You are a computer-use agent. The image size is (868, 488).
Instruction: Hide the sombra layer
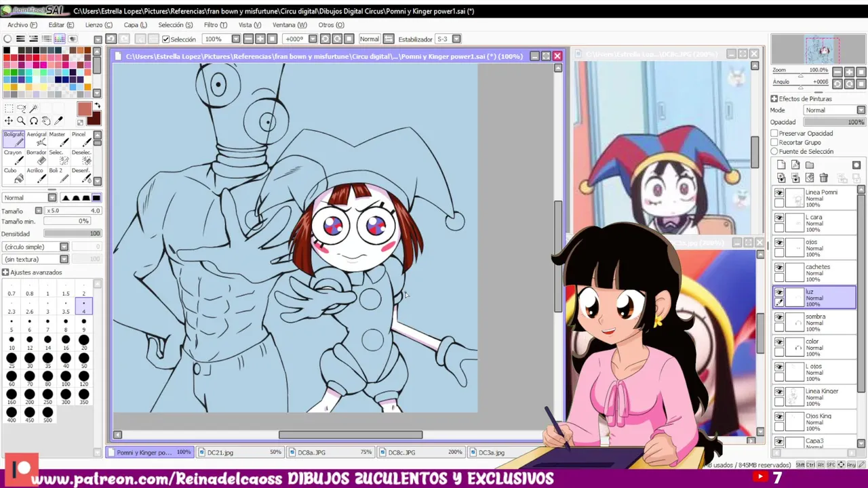[779, 317]
